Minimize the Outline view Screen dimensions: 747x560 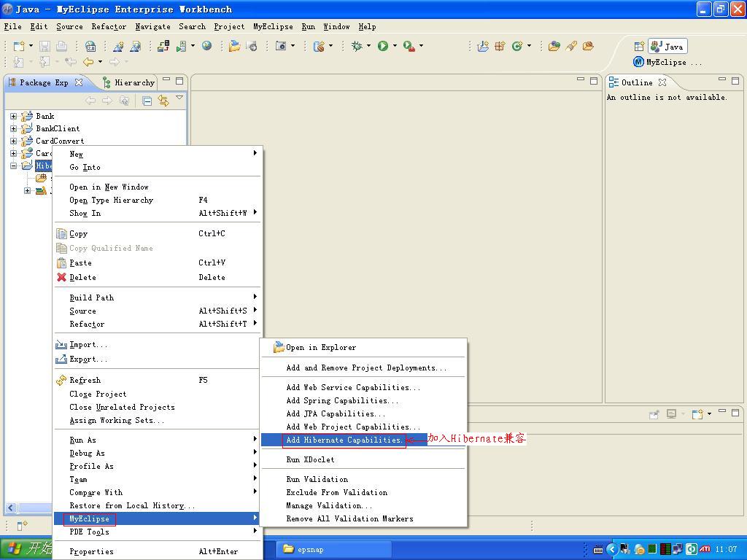722,79
